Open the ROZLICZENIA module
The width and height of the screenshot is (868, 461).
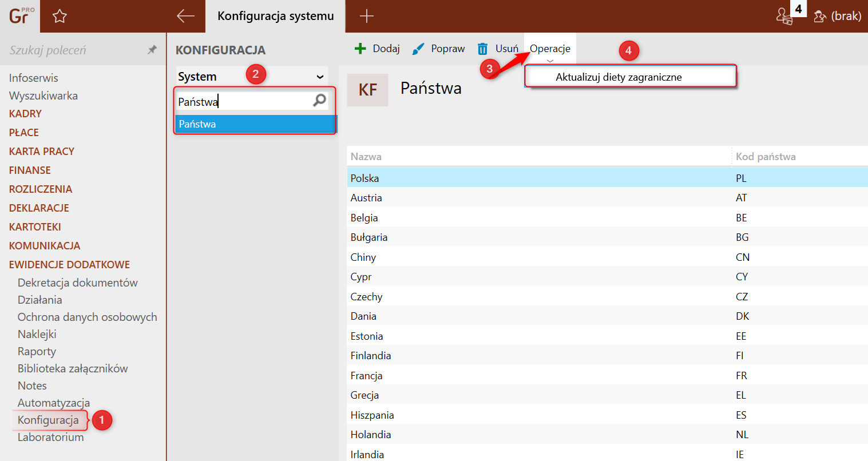41,189
